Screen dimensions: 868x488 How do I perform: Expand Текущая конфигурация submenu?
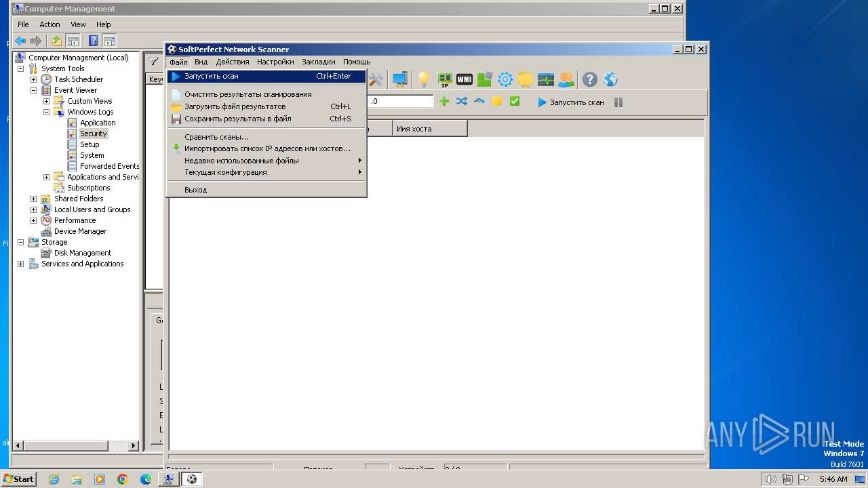click(267, 172)
